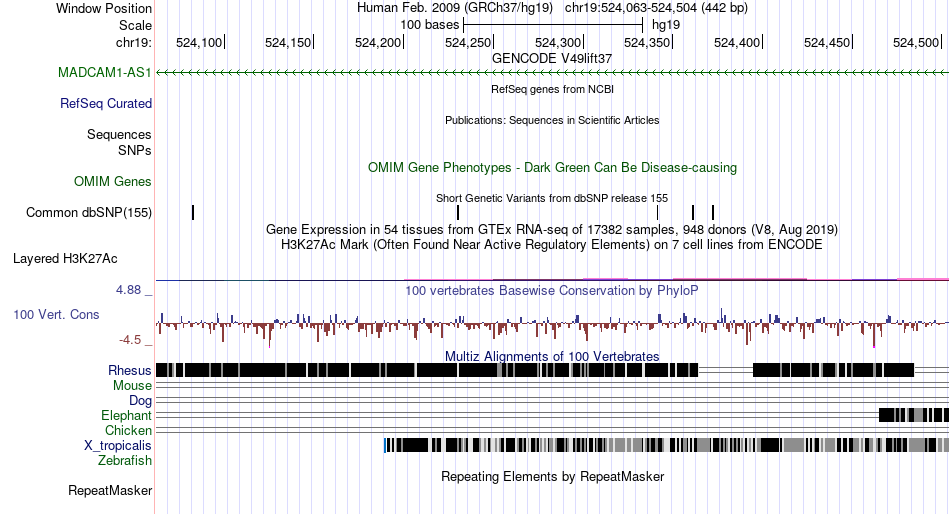Click Multiz Alignments of 100 Vertebrates title
Image resolution: width=950 pixels, height=514 pixels.
[552, 356]
